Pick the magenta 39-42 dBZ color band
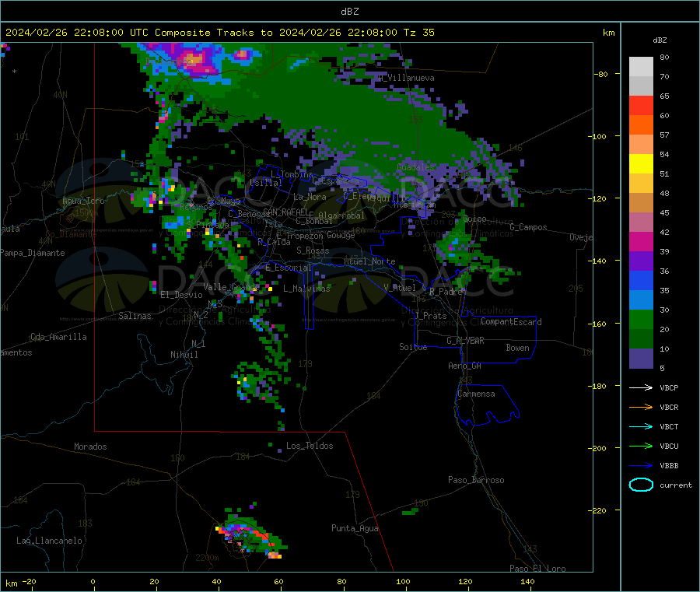The image size is (700, 592). point(641,241)
